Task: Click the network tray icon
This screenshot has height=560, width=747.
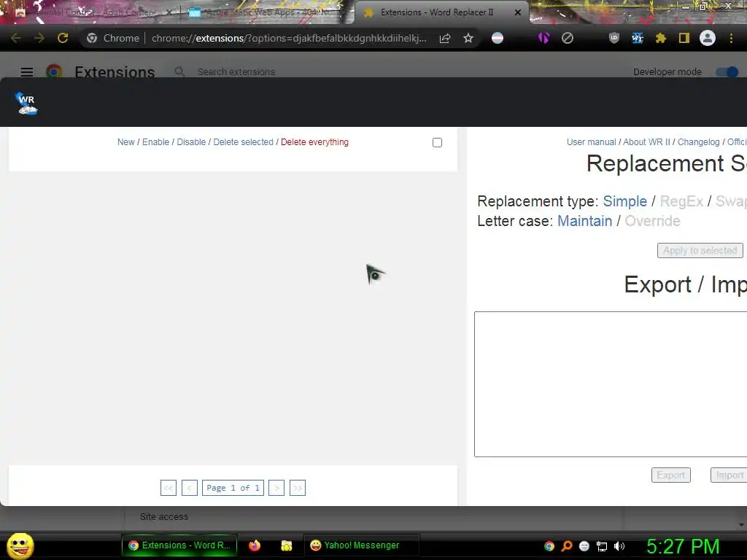Action: coord(602,546)
